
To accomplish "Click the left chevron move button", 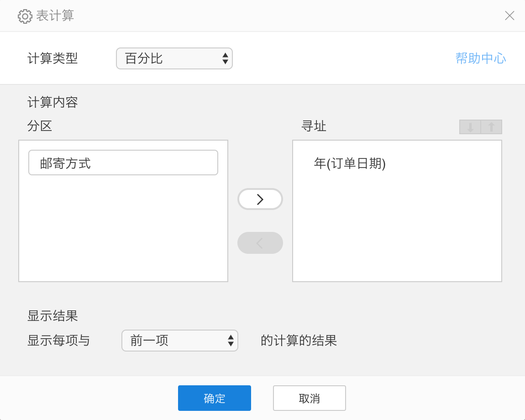I will pyautogui.click(x=260, y=243).
